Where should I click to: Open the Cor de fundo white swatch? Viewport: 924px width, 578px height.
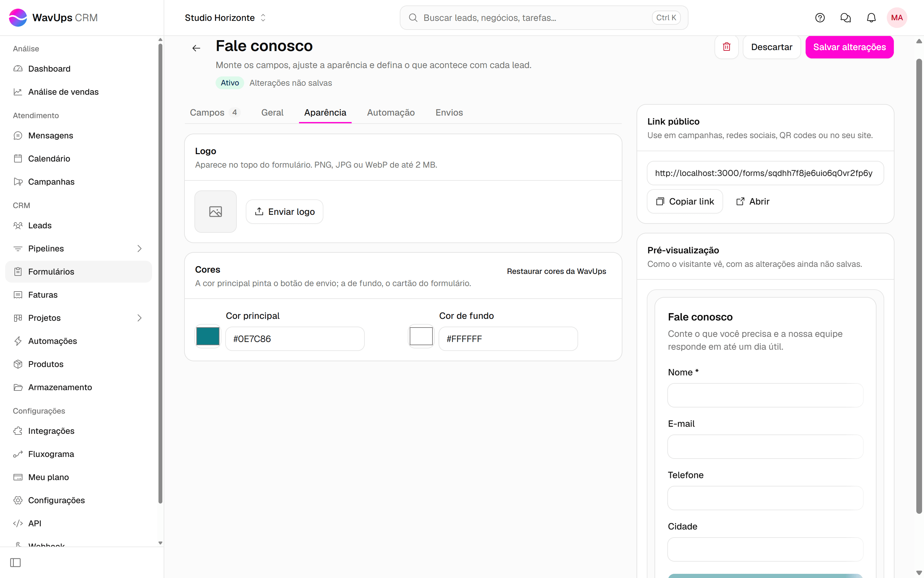[421, 337]
